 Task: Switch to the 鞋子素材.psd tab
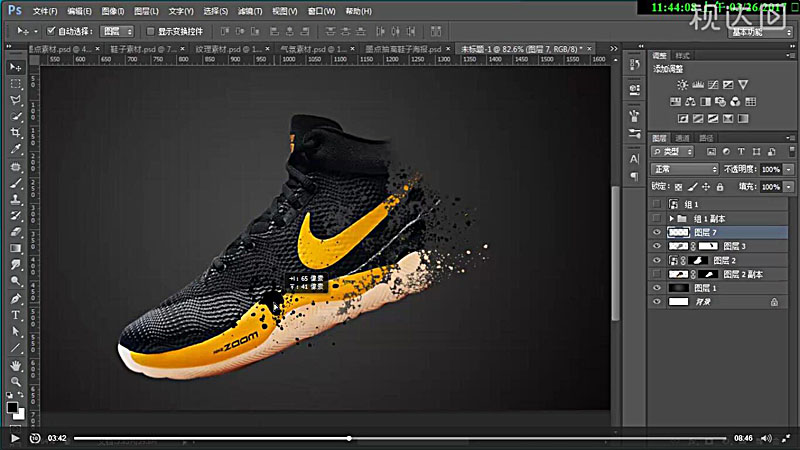coord(143,49)
